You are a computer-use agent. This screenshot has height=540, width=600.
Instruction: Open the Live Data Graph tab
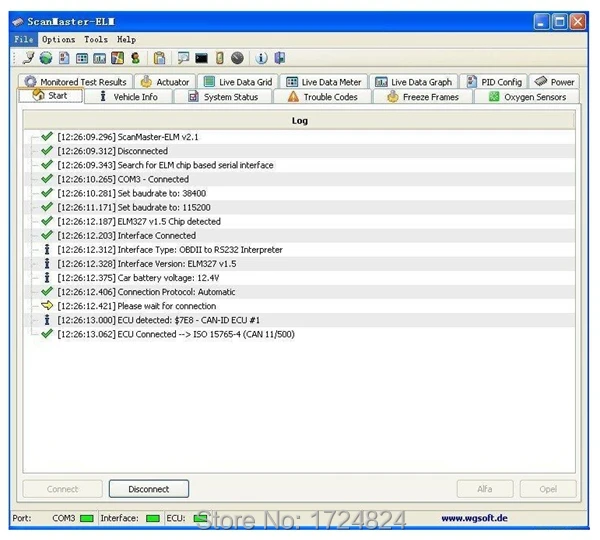tap(414, 82)
